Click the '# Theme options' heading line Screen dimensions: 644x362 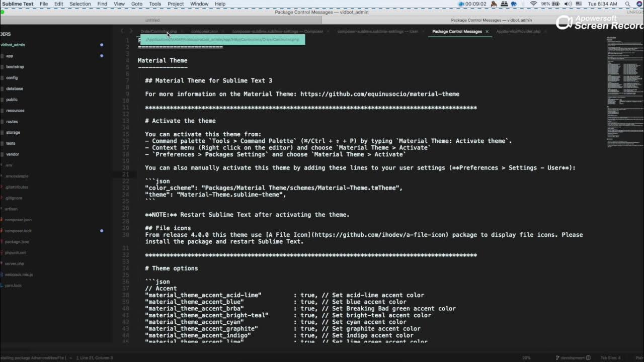(172, 268)
